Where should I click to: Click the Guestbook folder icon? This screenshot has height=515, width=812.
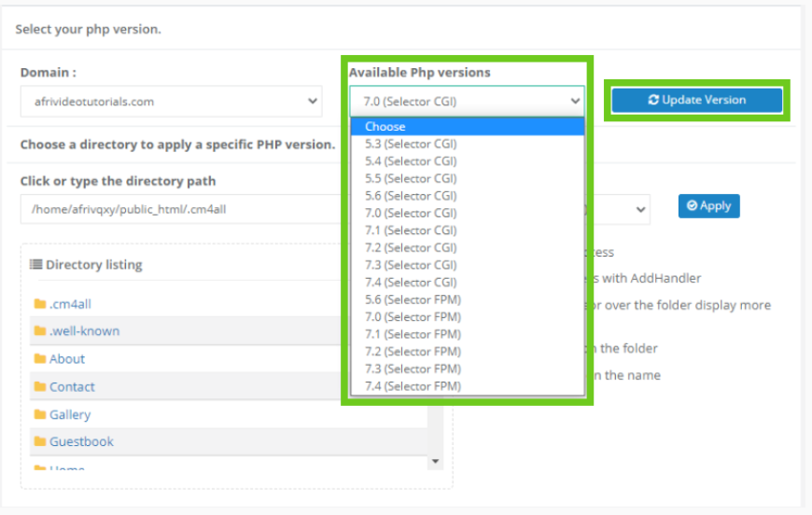click(x=40, y=442)
